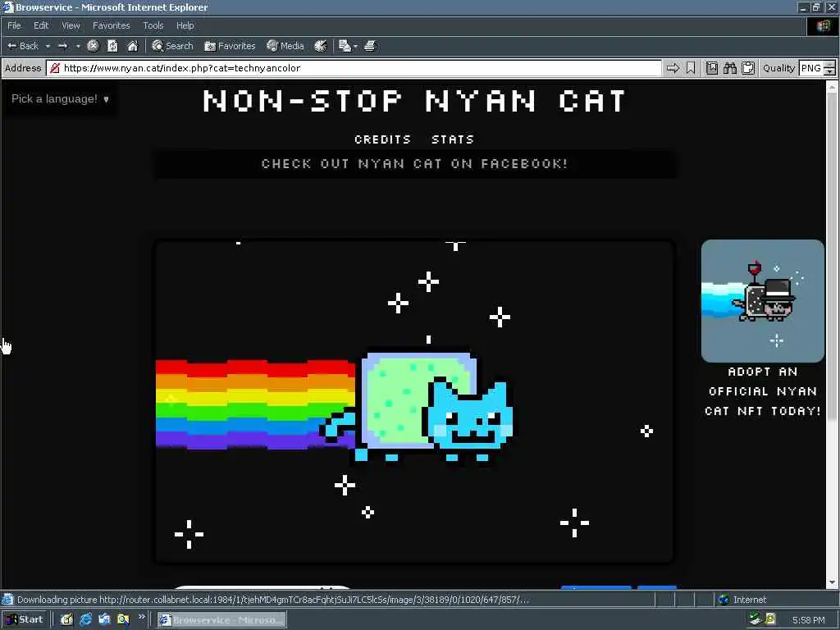This screenshot has width=840, height=630.
Task: Click the NON-STOP NYAN CAT heading
Action: [414, 101]
